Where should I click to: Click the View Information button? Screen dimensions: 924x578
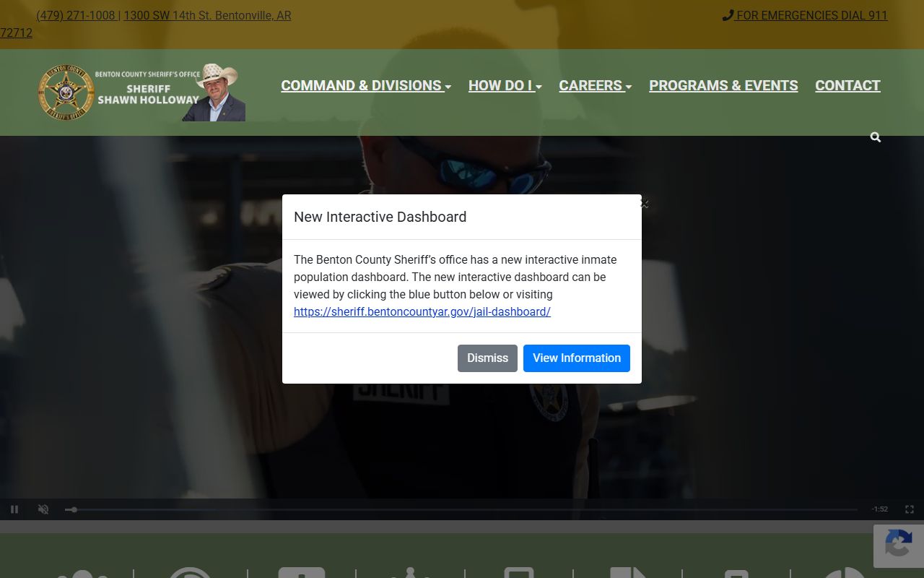coord(576,358)
